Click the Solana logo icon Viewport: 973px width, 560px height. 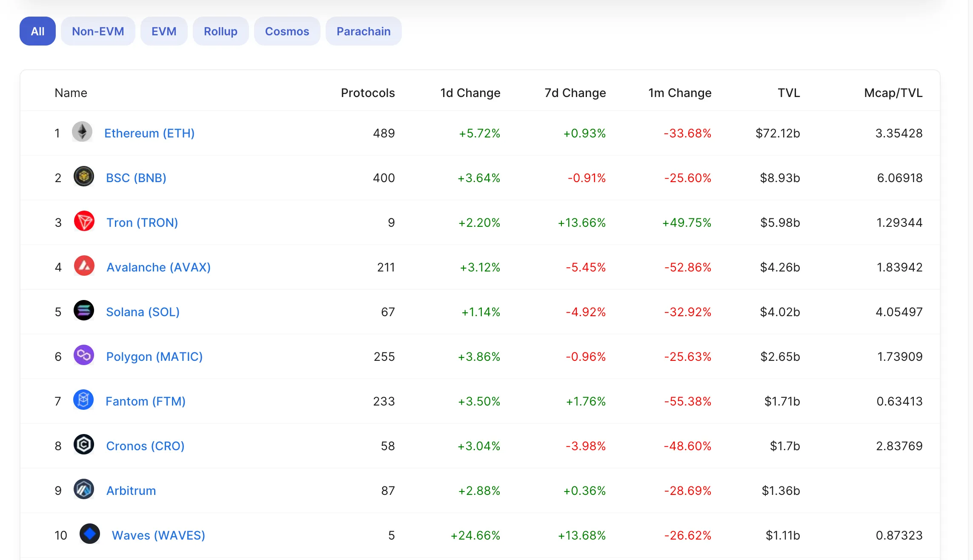pyautogui.click(x=84, y=311)
